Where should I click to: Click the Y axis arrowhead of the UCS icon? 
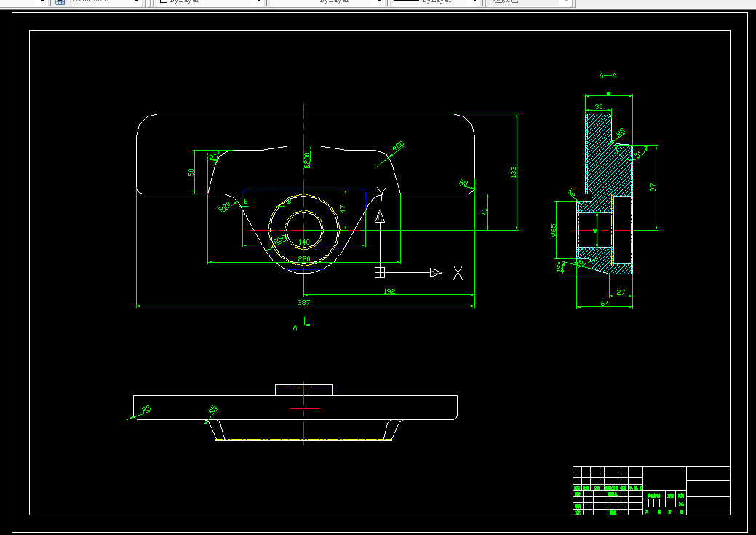(x=380, y=216)
